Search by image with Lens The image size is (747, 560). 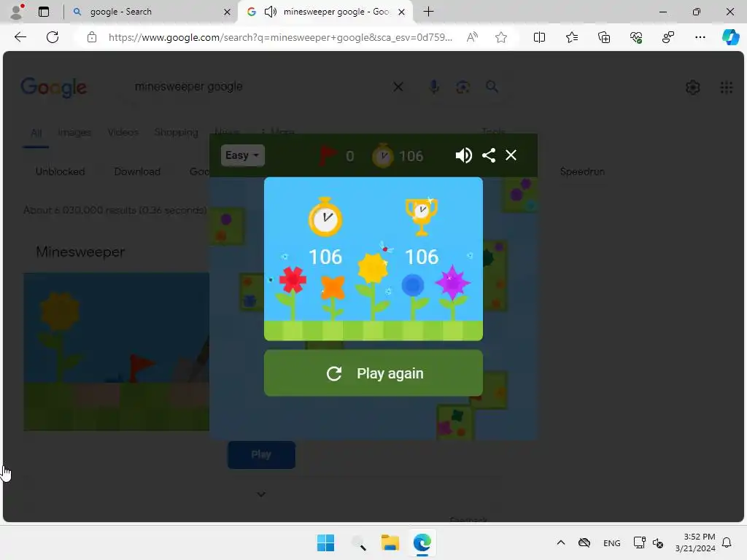coord(462,87)
